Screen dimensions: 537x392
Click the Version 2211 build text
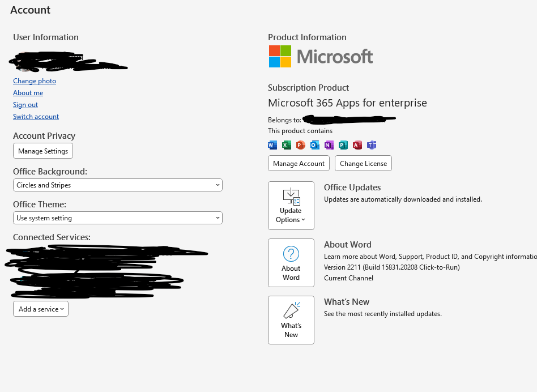(392, 267)
